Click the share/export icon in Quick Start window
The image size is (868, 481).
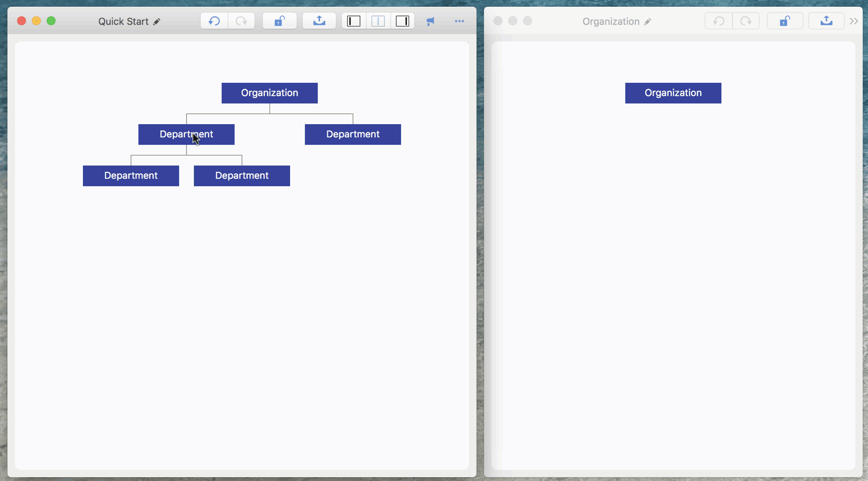click(319, 21)
